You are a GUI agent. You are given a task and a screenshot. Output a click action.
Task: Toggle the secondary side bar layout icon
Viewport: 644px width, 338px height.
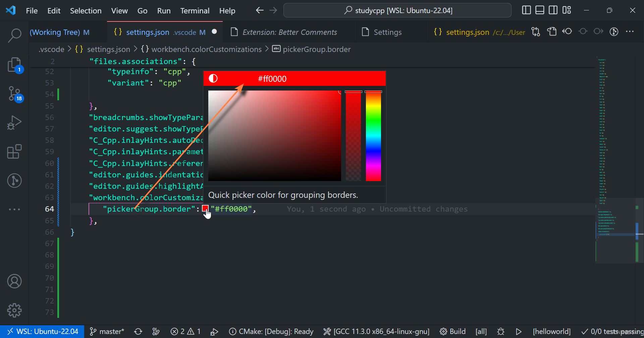pyautogui.click(x=553, y=10)
